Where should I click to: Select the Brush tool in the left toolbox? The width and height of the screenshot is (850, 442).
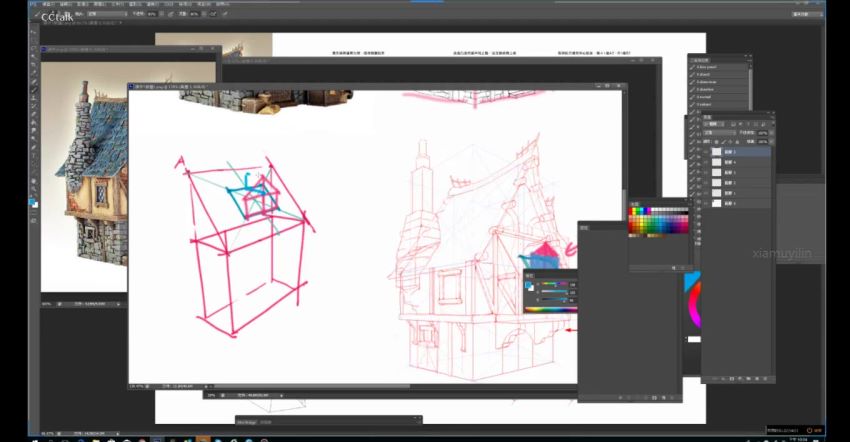click(x=34, y=90)
